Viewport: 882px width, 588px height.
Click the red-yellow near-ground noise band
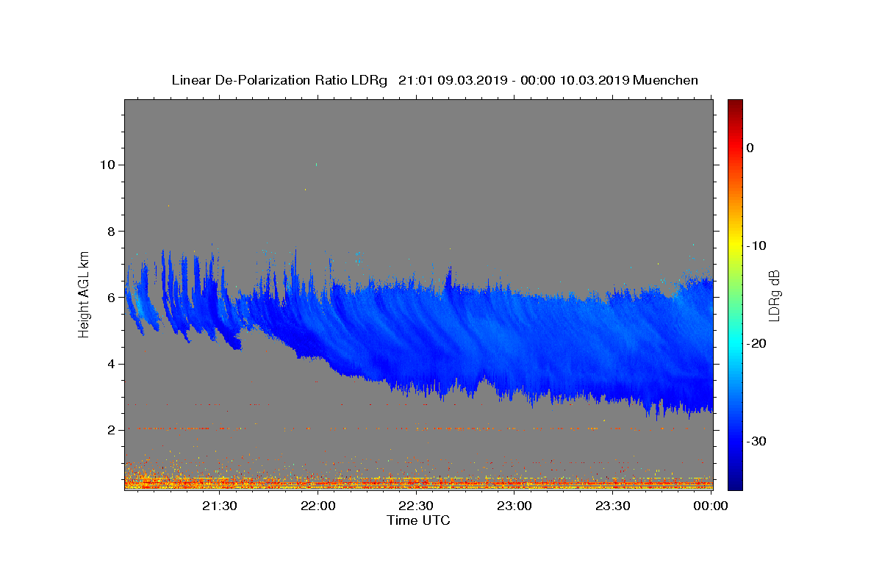coord(418,483)
